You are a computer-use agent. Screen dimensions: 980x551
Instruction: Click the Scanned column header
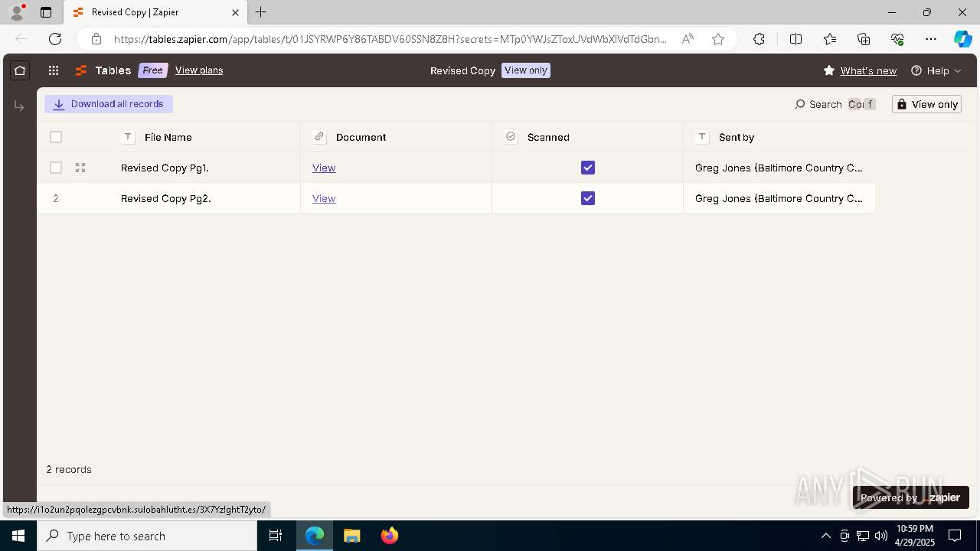(588, 137)
